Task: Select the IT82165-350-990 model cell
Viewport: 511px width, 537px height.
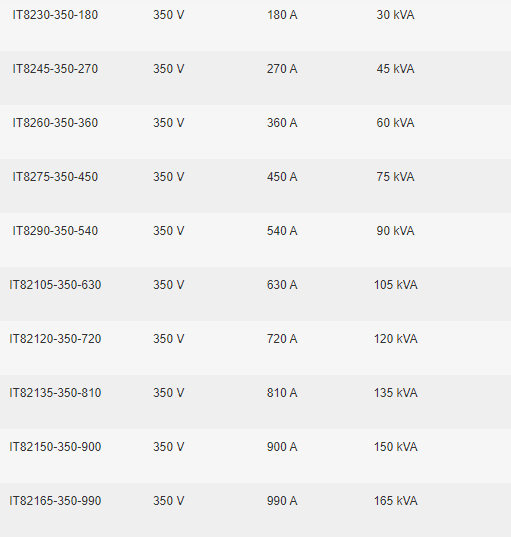Action: [x=55, y=501]
